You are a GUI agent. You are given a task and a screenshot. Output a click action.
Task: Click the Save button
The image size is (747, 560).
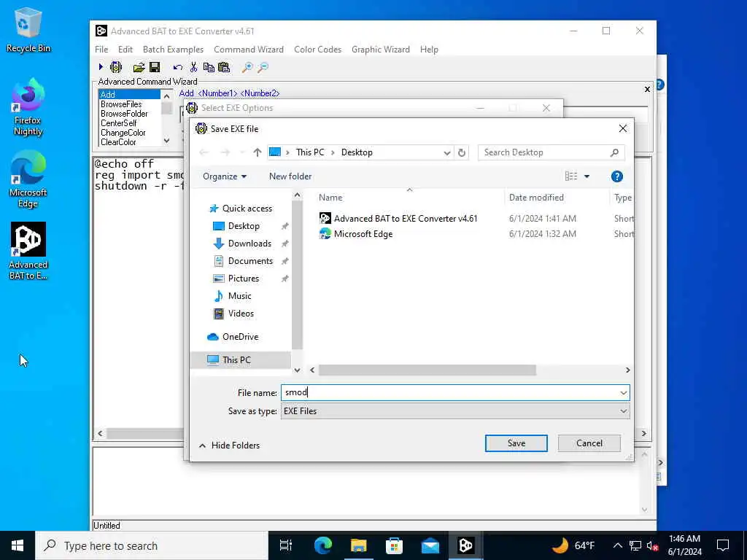coord(516,443)
